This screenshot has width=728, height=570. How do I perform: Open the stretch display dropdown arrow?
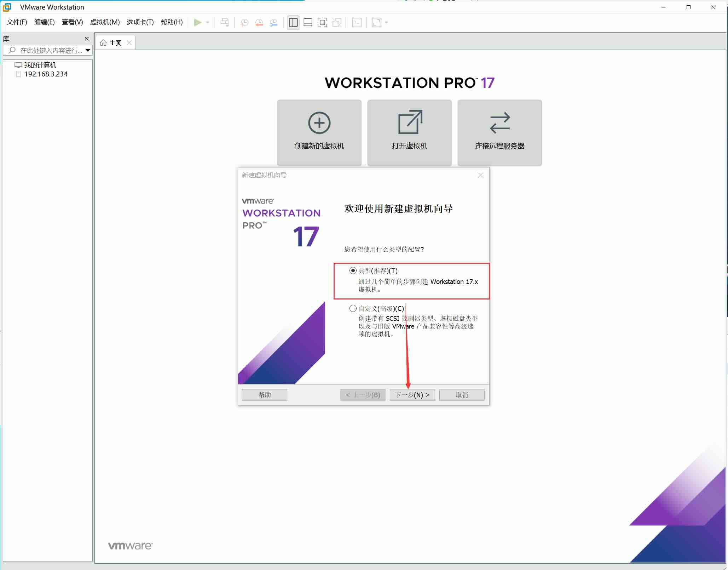(x=386, y=23)
